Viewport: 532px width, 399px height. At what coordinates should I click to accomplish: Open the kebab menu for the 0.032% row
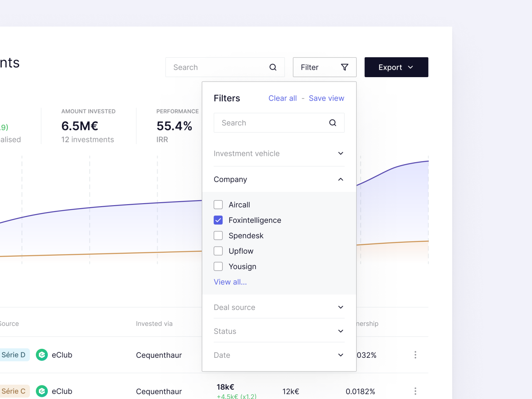coord(415,355)
